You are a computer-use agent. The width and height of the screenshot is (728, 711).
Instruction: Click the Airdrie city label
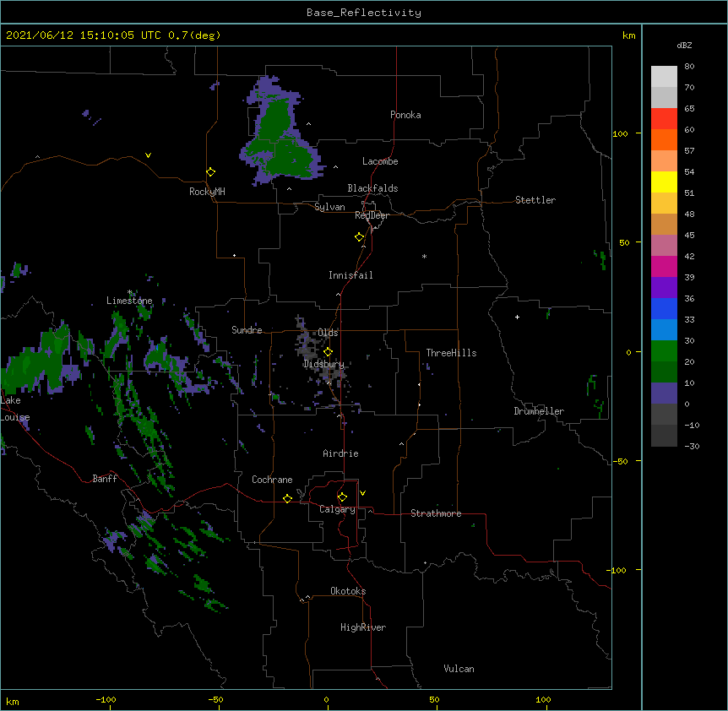coord(341,453)
